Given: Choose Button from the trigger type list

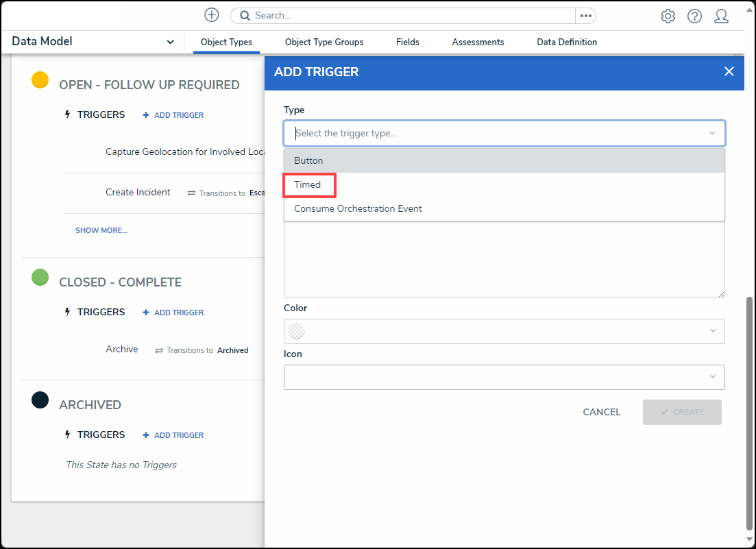Looking at the screenshot, I should click(x=308, y=160).
